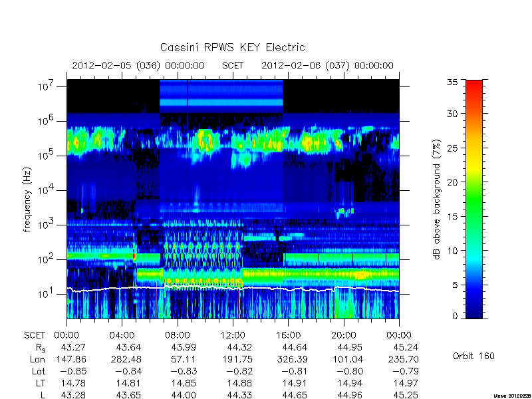Click the color bar value '35'
532x399 pixels.
pos(452,82)
